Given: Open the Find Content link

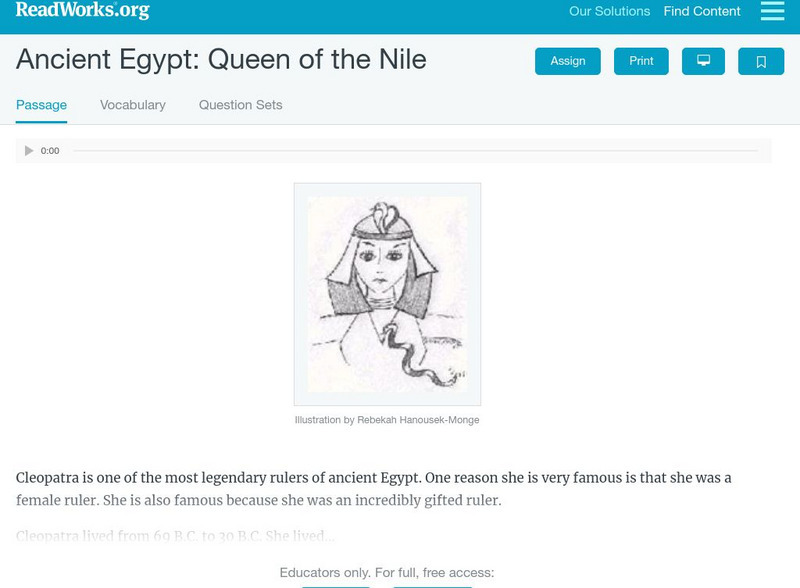Looking at the screenshot, I should click(702, 12).
